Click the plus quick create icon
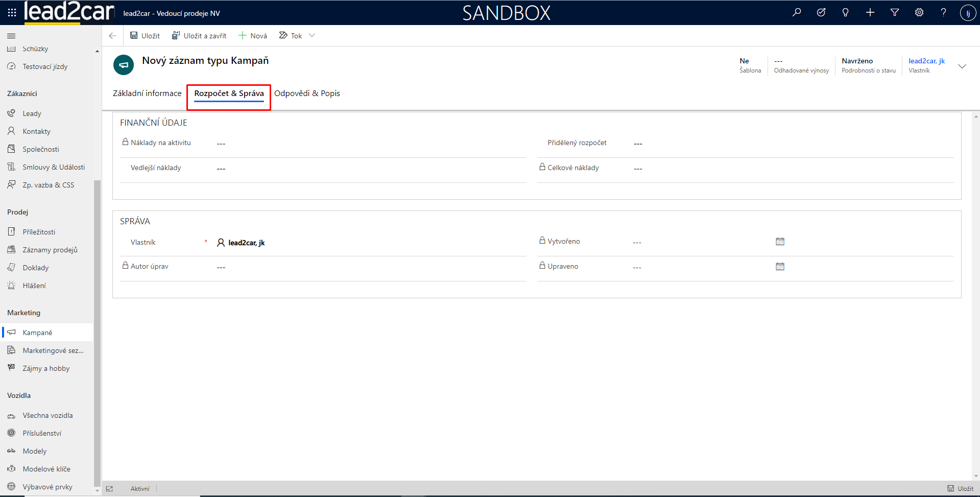The height and width of the screenshot is (497, 980). [x=870, y=13]
